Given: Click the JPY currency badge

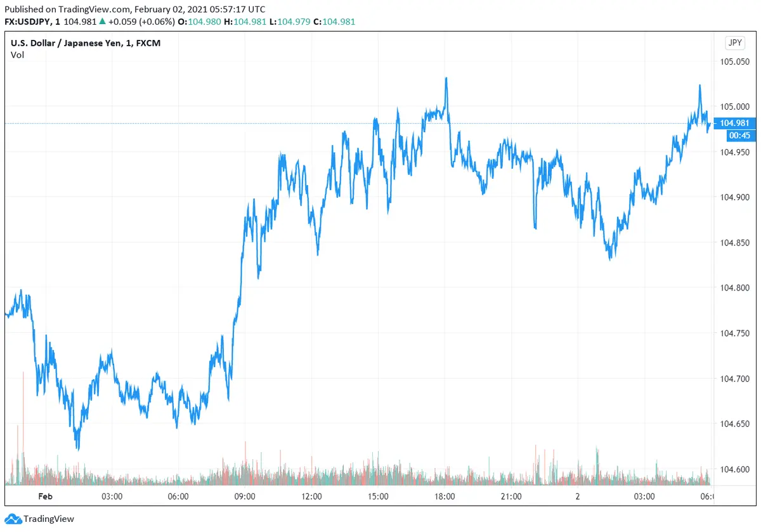Looking at the screenshot, I should coord(734,43).
